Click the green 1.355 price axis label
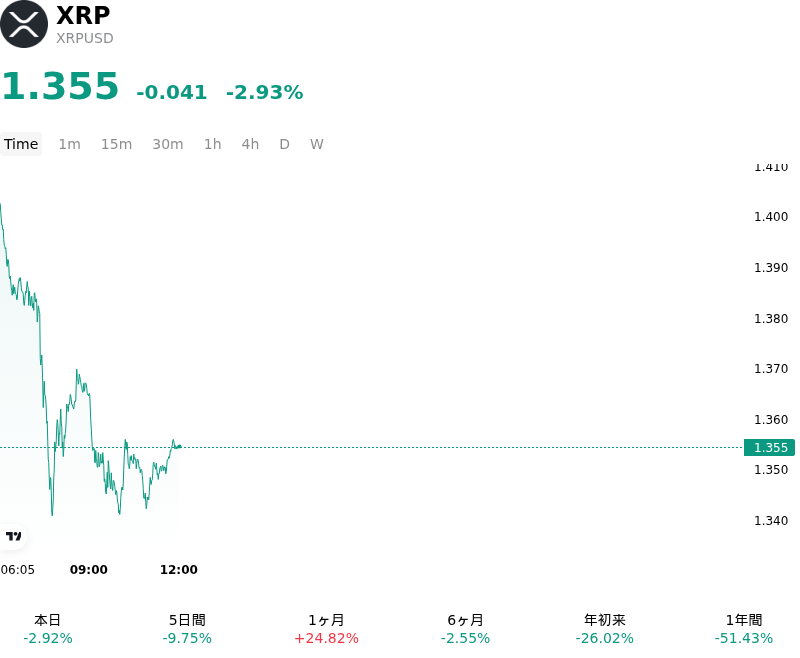Viewport: 800px width, 658px height. 769,447
